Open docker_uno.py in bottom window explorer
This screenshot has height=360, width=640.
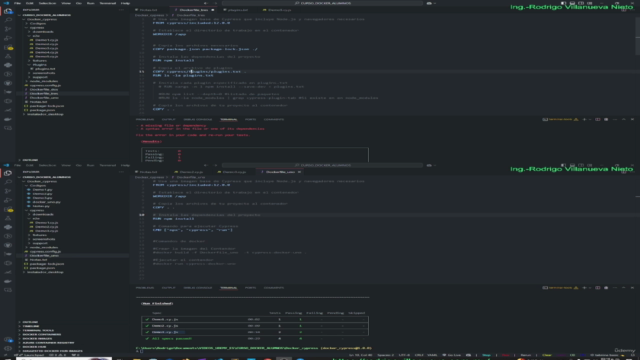click(46, 202)
